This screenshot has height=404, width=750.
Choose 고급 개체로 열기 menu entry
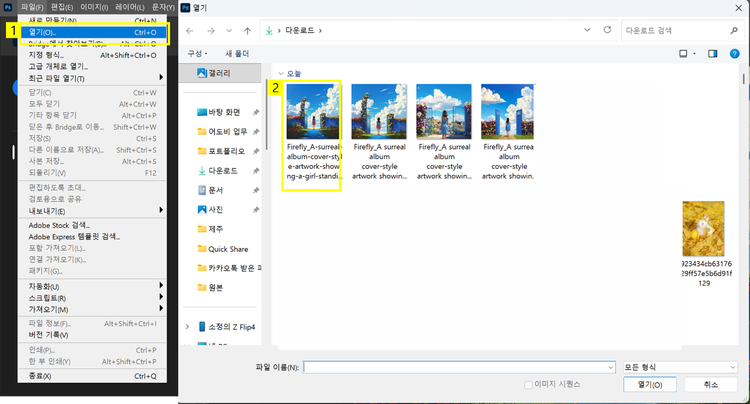[x=92, y=66]
